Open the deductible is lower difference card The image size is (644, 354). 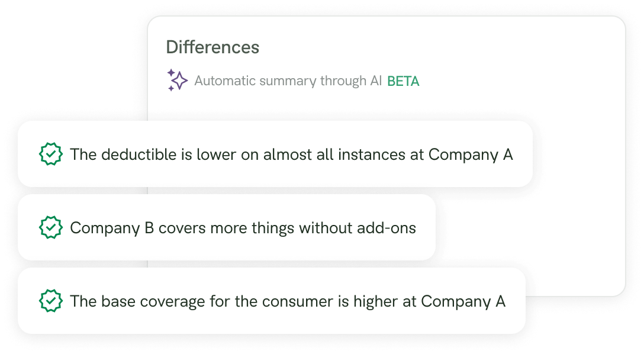pyautogui.click(x=275, y=154)
